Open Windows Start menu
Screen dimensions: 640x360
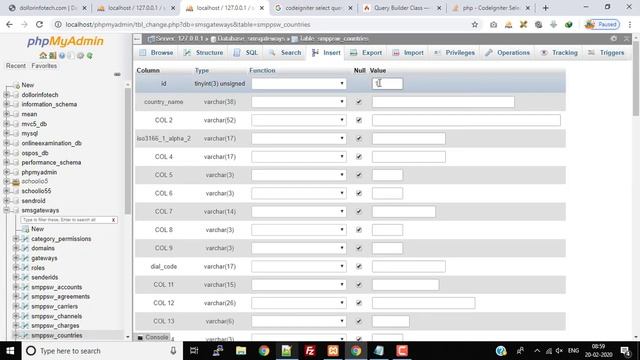pos(10,351)
